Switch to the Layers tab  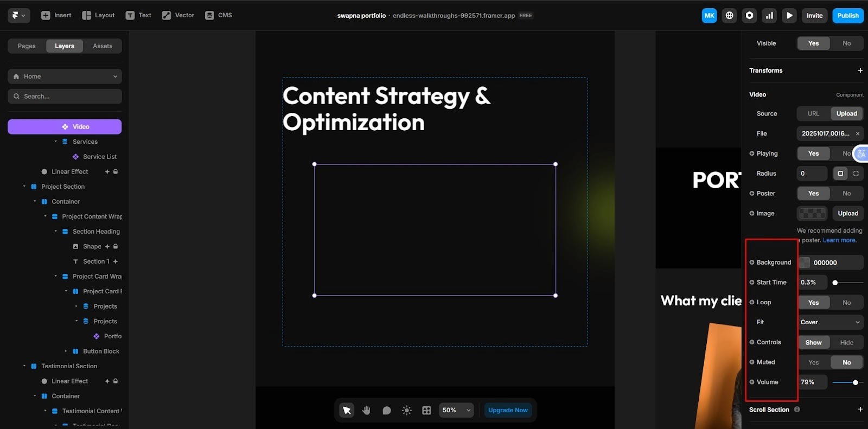pos(65,46)
